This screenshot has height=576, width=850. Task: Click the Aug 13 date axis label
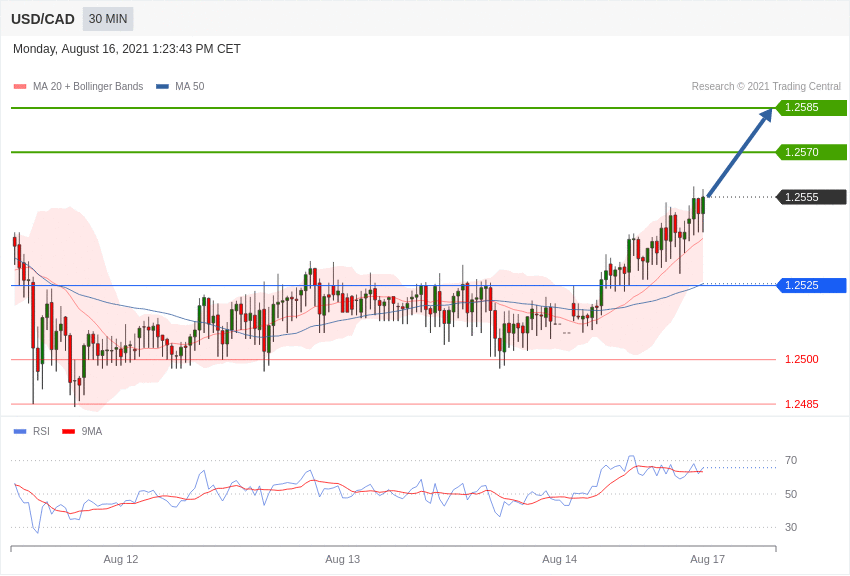click(x=343, y=559)
